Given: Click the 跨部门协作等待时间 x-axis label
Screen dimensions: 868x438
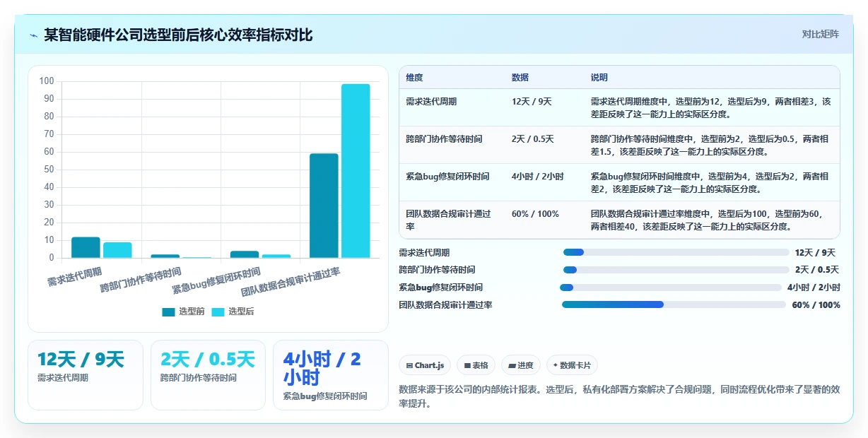Looking at the screenshot, I should [141, 279].
